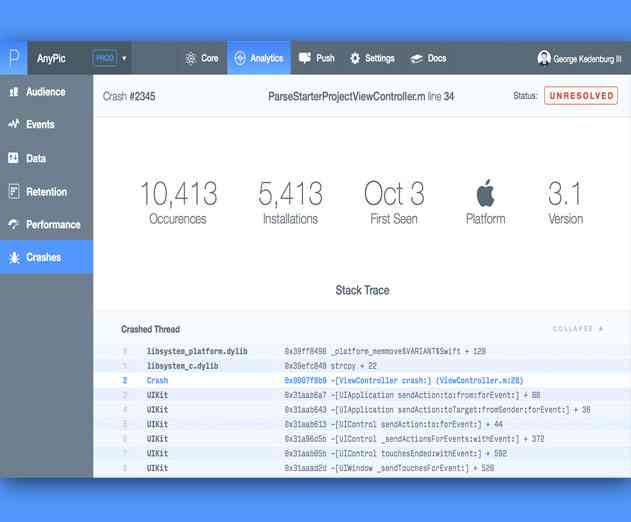Viewport: 631px width, 522px height.
Task: Click the AnyPic app name
Action: (x=51, y=58)
